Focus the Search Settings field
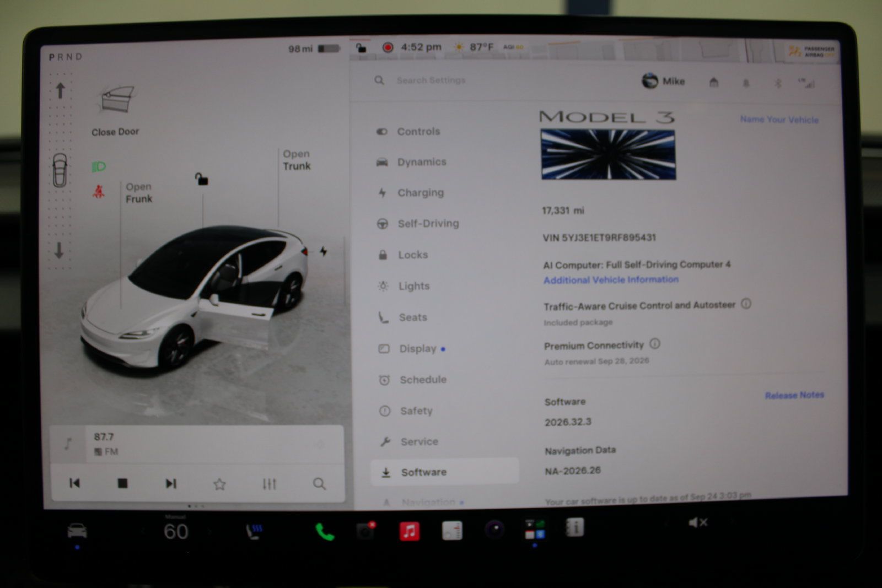This screenshot has width=882, height=588. click(431, 80)
